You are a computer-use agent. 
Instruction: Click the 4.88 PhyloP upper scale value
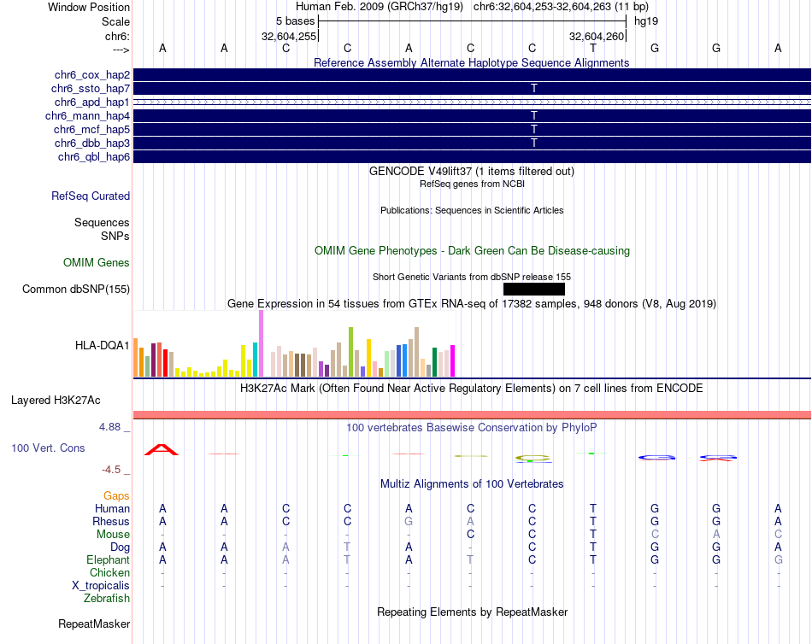pos(109,427)
